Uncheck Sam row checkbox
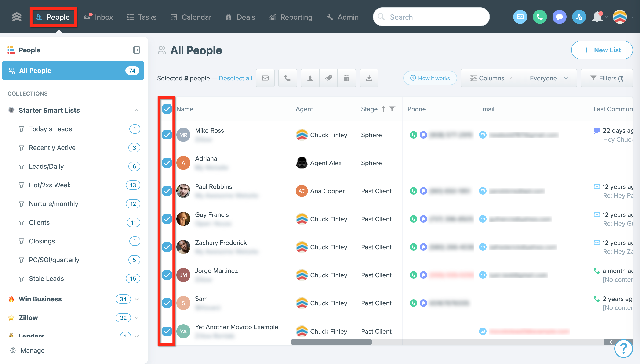The height and width of the screenshot is (364, 640). (167, 303)
